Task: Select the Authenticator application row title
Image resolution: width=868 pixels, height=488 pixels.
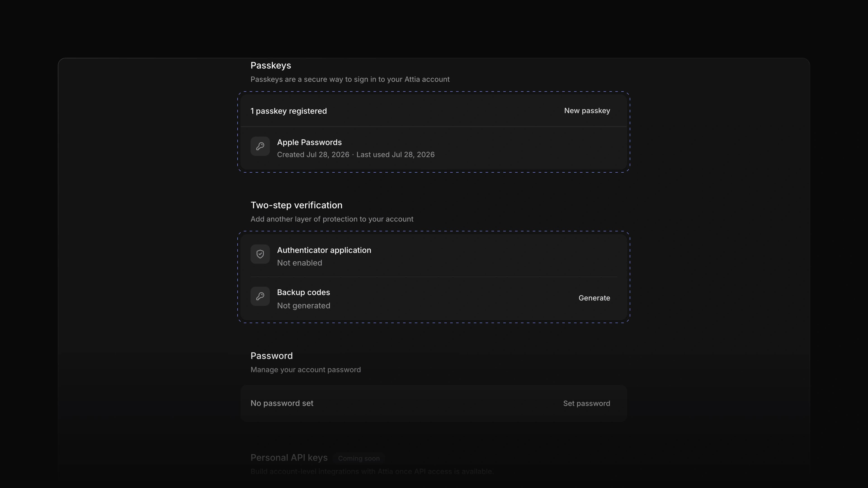Action: [324, 250]
